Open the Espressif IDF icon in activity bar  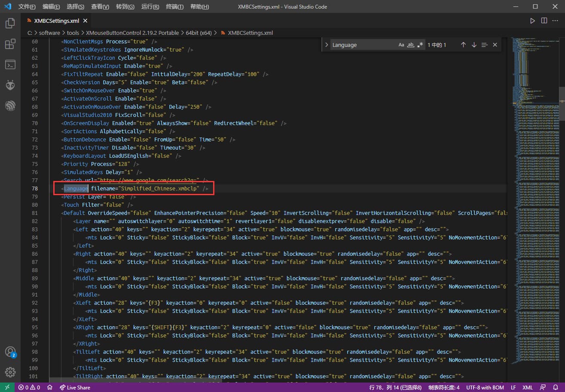click(10, 106)
